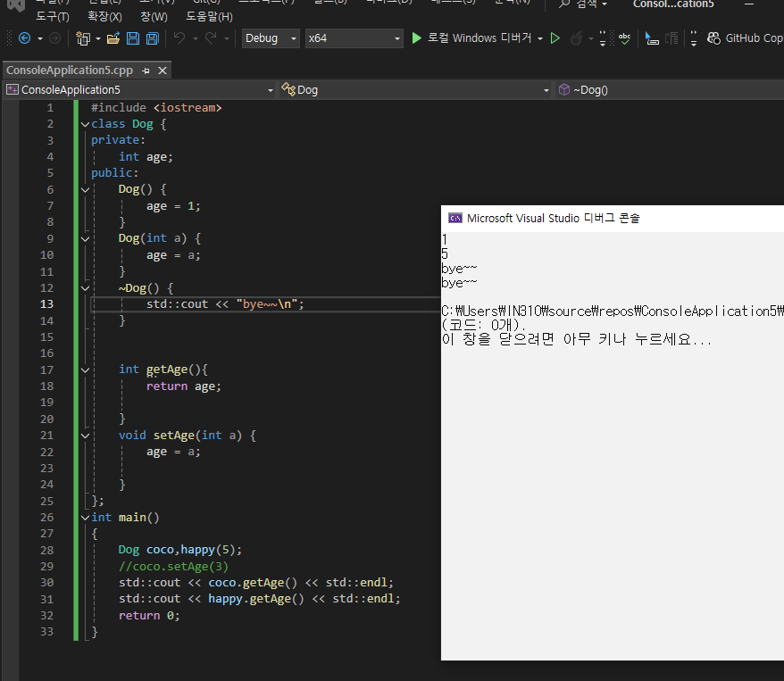
Task: Open the Dog class navigation dropdown
Action: 415,90
